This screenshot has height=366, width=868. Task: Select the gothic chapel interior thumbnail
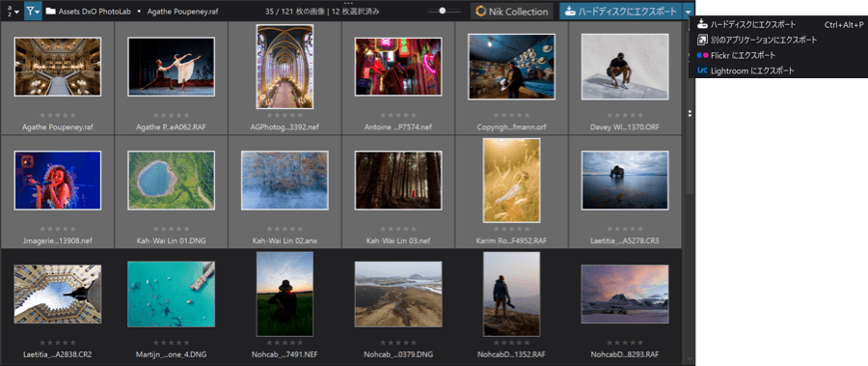[x=285, y=67]
